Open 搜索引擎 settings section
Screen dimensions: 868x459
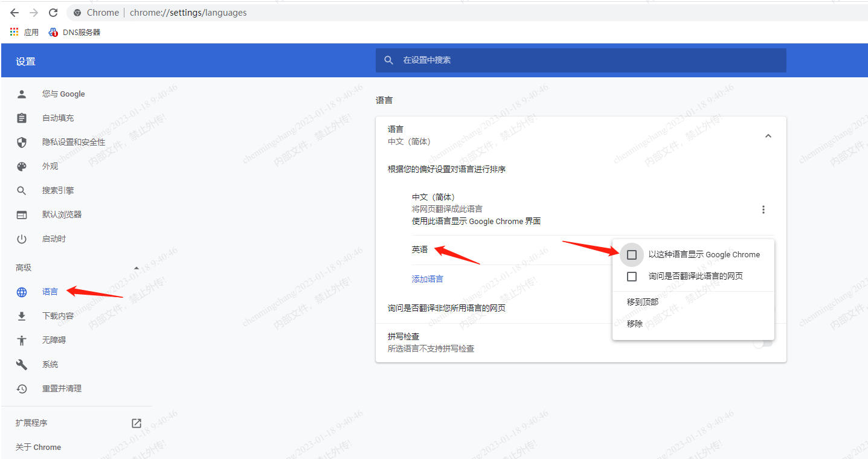(x=58, y=190)
